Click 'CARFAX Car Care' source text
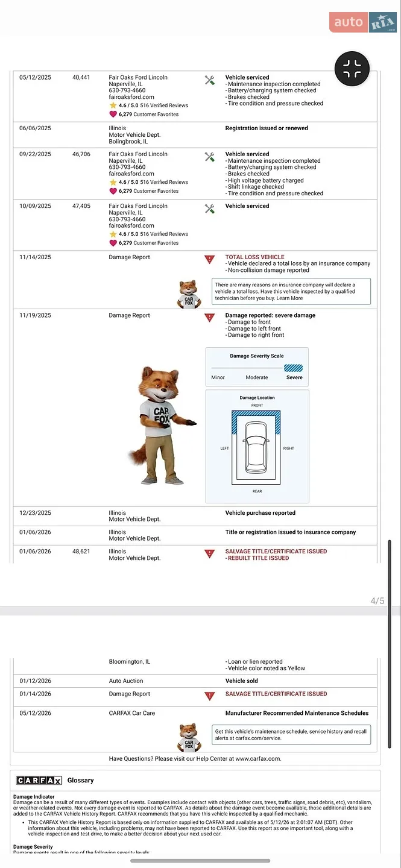The image size is (401, 868). (132, 713)
